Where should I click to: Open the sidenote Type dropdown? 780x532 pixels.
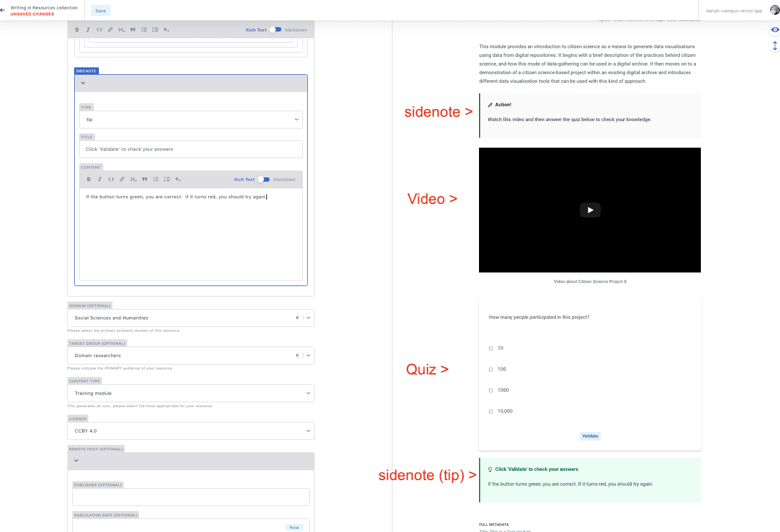(x=190, y=119)
